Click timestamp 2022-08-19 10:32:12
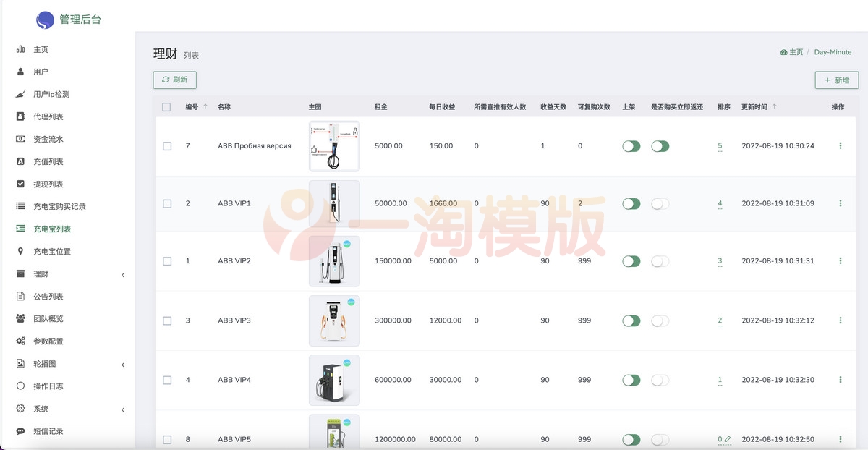868x450 pixels. pyautogui.click(x=778, y=320)
